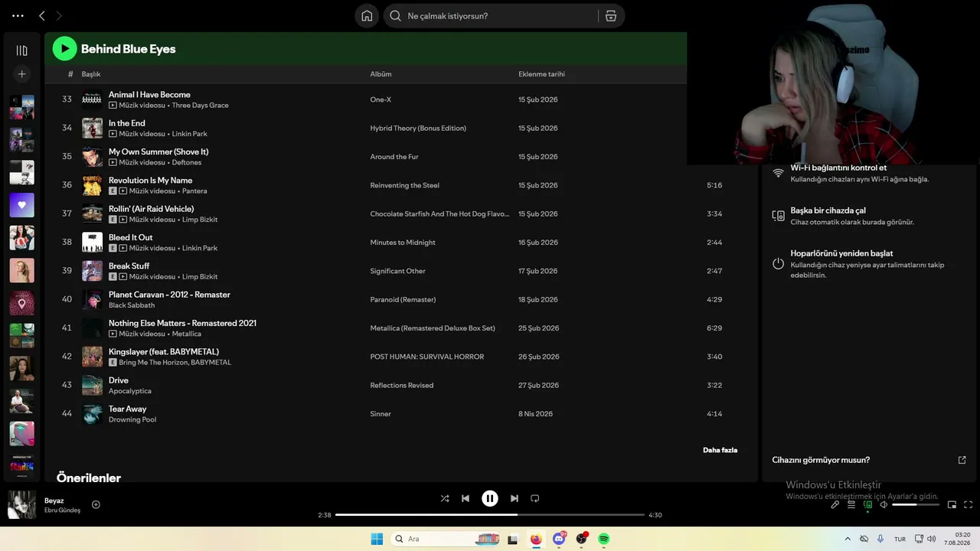Select track Kingslayer (feat. BABYMETAL)

click(164, 352)
